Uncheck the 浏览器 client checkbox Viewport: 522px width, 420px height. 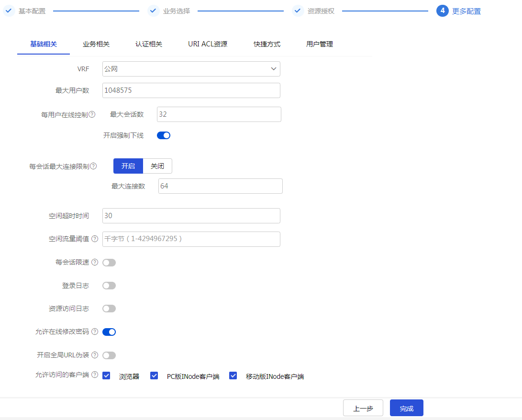tap(106, 376)
